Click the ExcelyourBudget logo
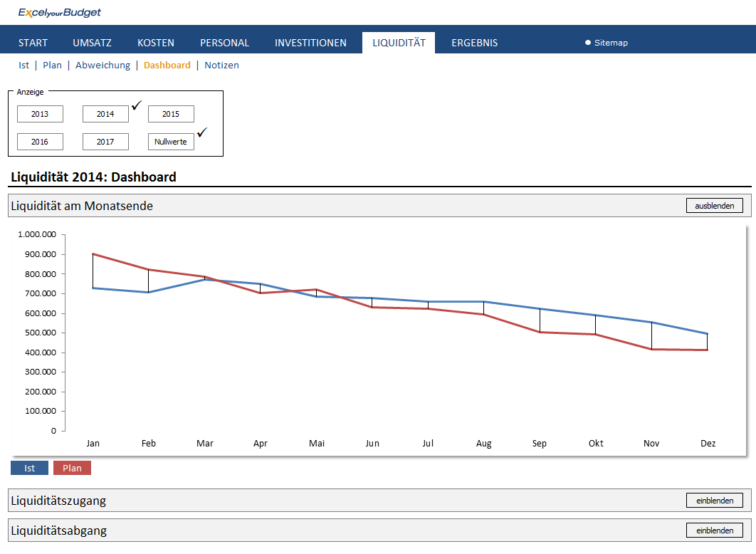The width and height of the screenshot is (756, 554). 60,12
